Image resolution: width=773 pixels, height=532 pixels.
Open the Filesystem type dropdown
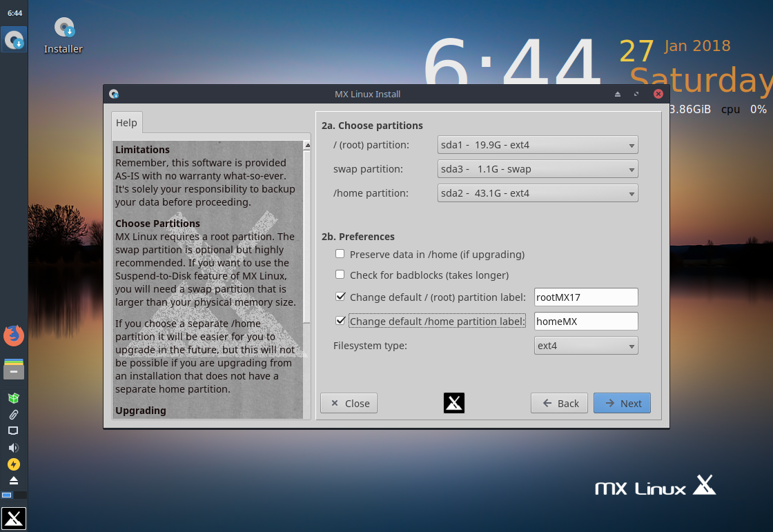click(586, 346)
